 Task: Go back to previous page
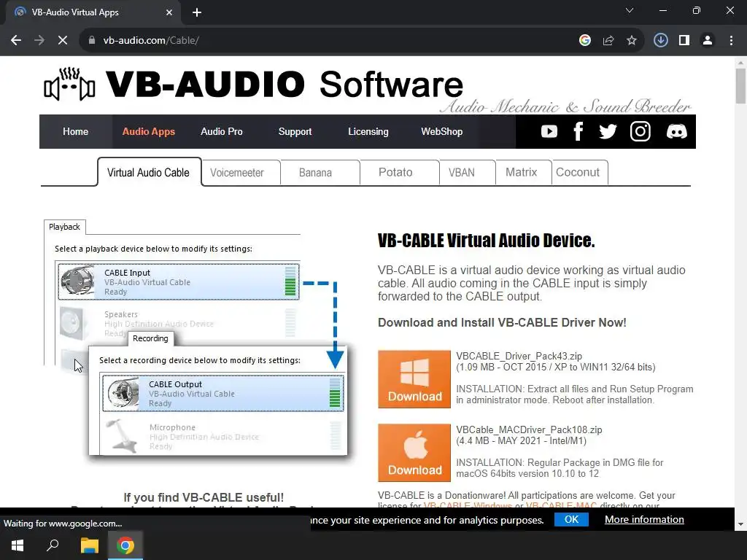click(16, 41)
